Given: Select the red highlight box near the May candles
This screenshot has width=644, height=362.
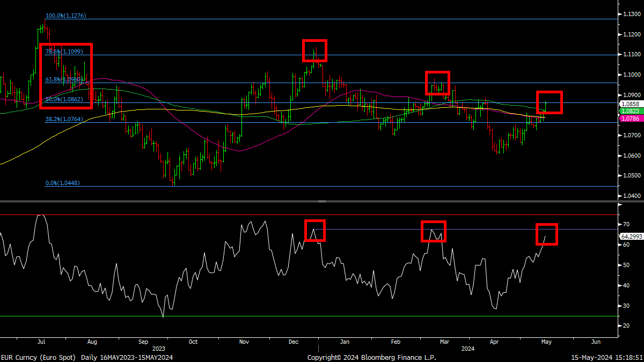Looking at the screenshot, I should tap(550, 103).
